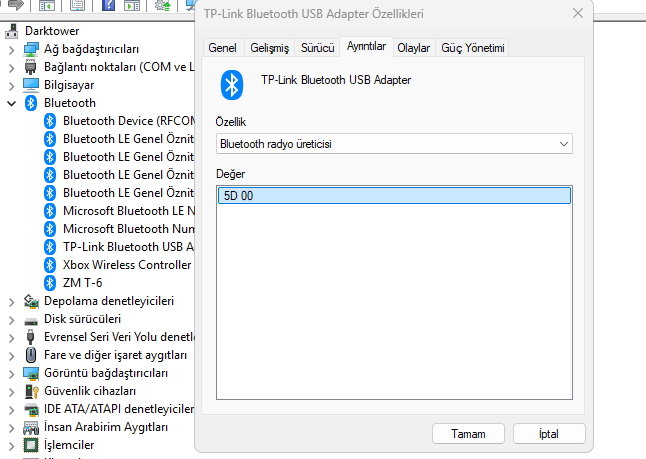This screenshot has width=646, height=459.
Task: Expand the IDE ATA/ATAPI denetleyiciler node
Action: pos(12,410)
